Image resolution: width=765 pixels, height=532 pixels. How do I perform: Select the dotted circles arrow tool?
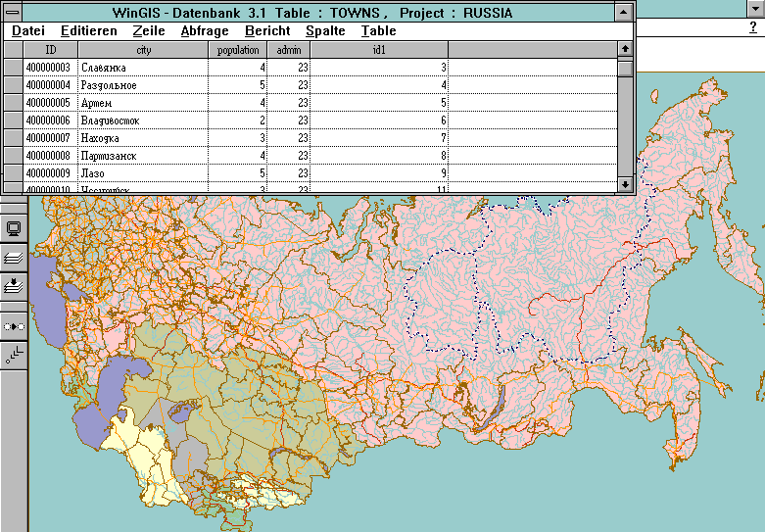pyautogui.click(x=13, y=326)
